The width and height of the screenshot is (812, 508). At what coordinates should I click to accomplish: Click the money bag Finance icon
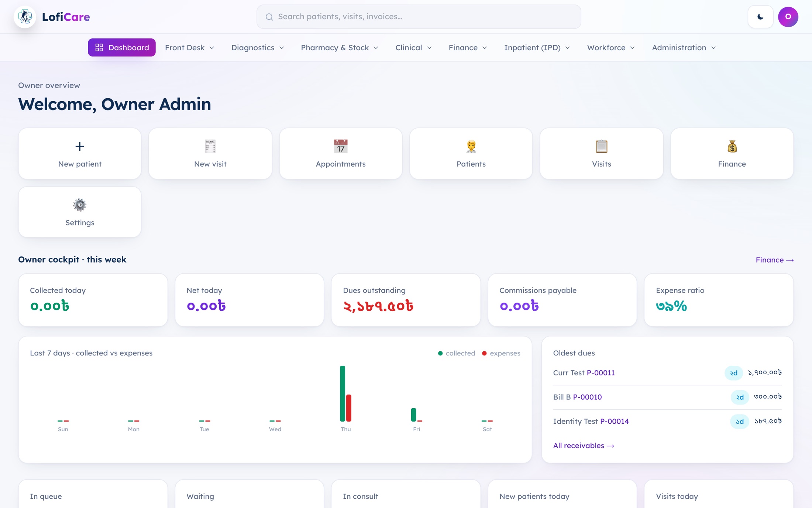click(x=732, y=146)
